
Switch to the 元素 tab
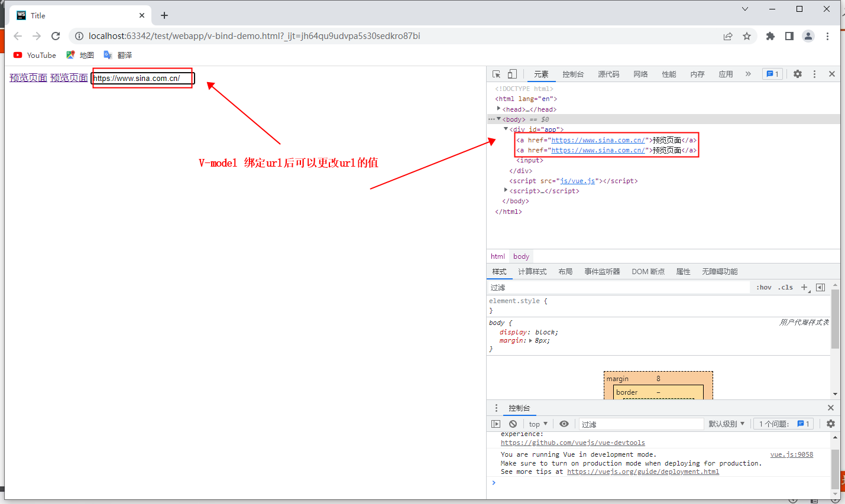[541, 74]
